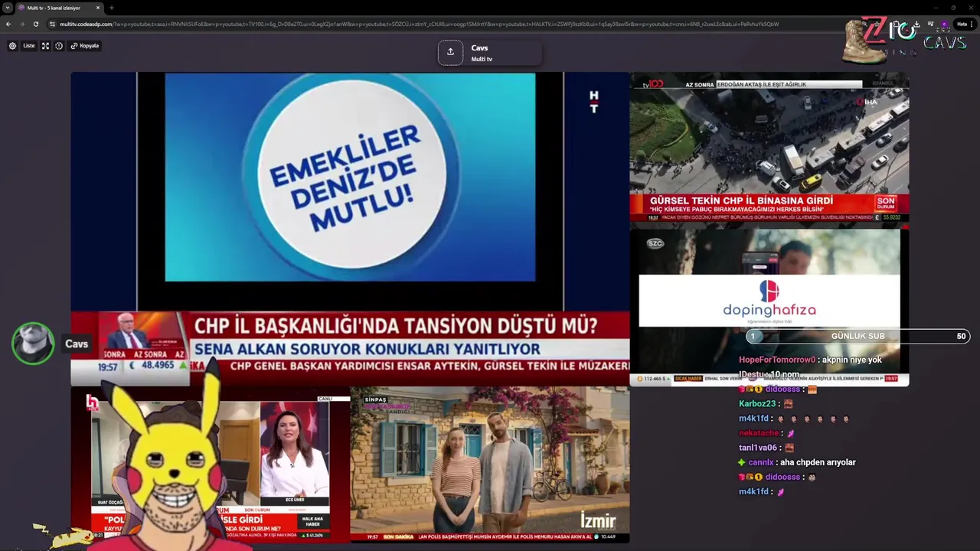This screenshot has height=551, width=980.
Task: Open browser media controls icon
Action: click(x=931, y=24)
